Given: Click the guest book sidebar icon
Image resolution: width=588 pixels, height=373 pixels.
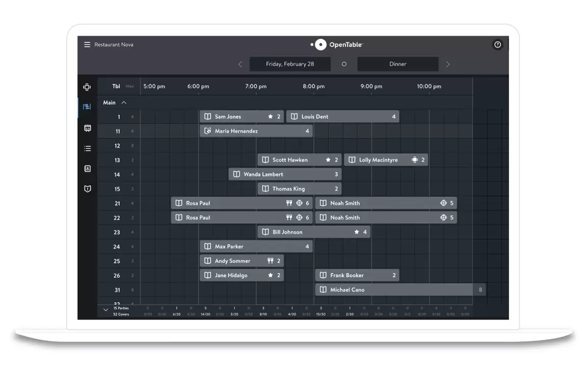Looking at the screenshot, I should (87, 189).
